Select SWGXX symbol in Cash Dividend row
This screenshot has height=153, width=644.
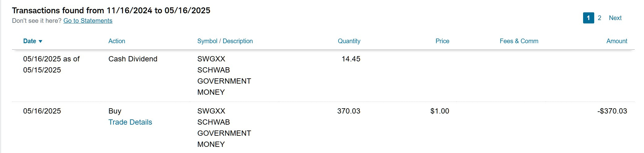211,59
